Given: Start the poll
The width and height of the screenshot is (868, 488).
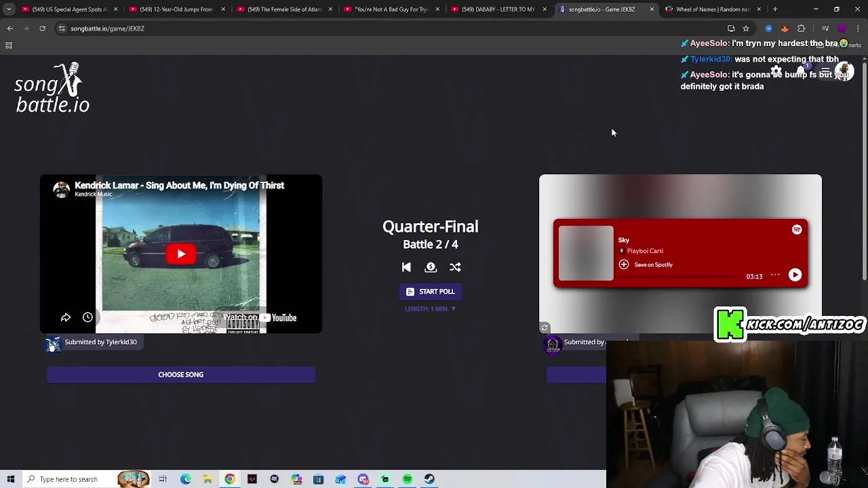Looking at the screenshot, I should click(x=431, y=291).
